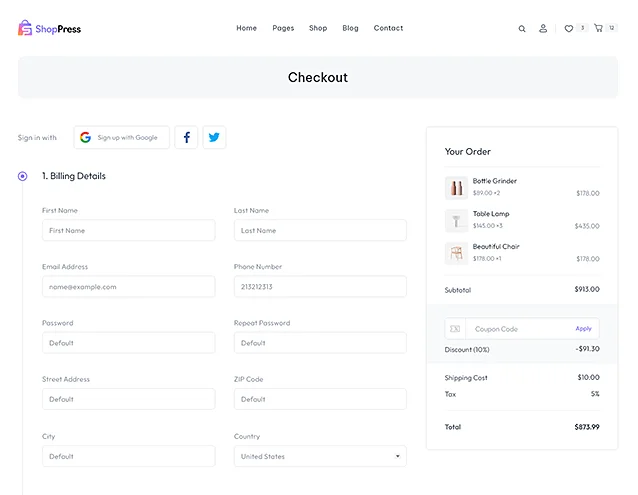Click the Coupon Code input
Image resolution: width=638 pixels, height=495 pixels.
(519, 329)
